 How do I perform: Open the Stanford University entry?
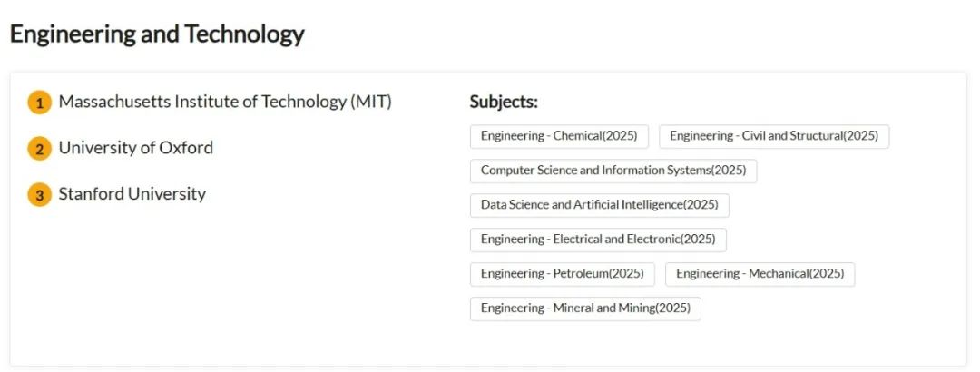pyautogui.click(x=132, y=194)
